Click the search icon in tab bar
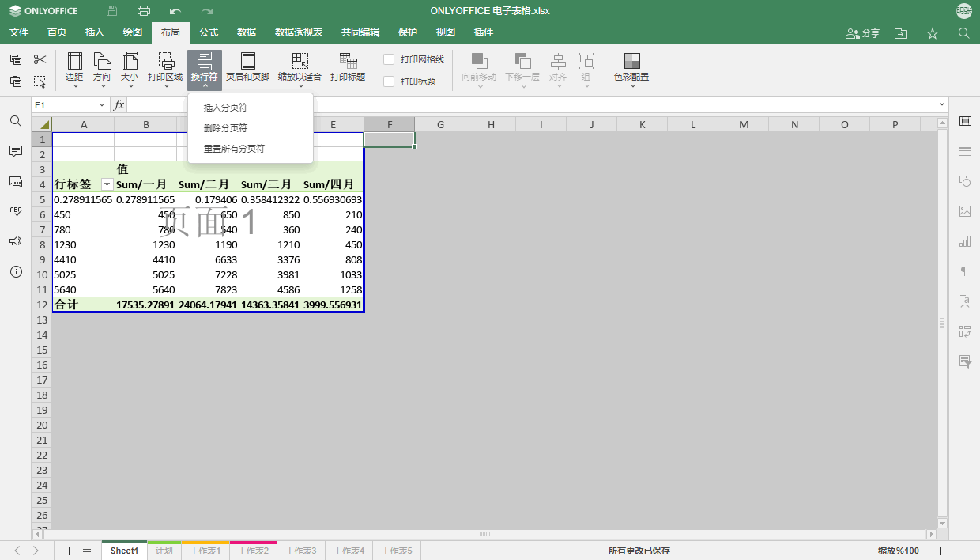This screenshot has height=560, width=980. coord(964,33)
